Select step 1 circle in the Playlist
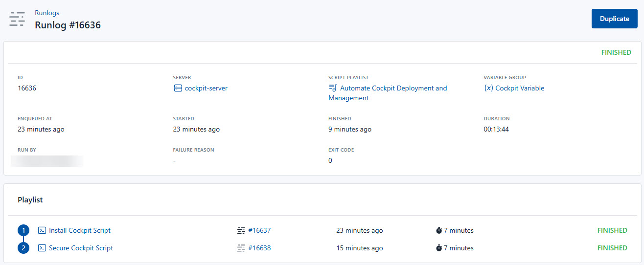The width and height of the screenshot is (644, 265). [x=23, y=230]
